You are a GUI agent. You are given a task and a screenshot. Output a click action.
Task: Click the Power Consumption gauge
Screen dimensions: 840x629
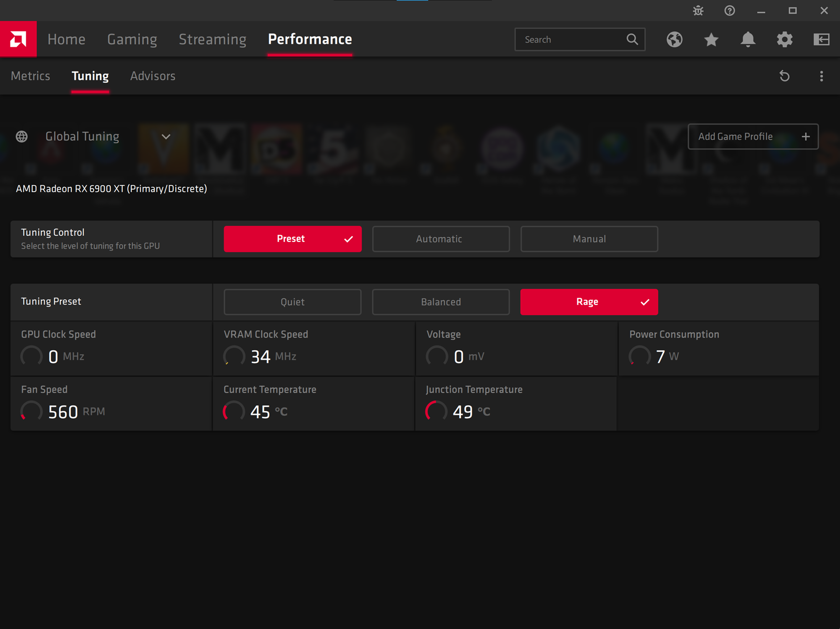639,357
